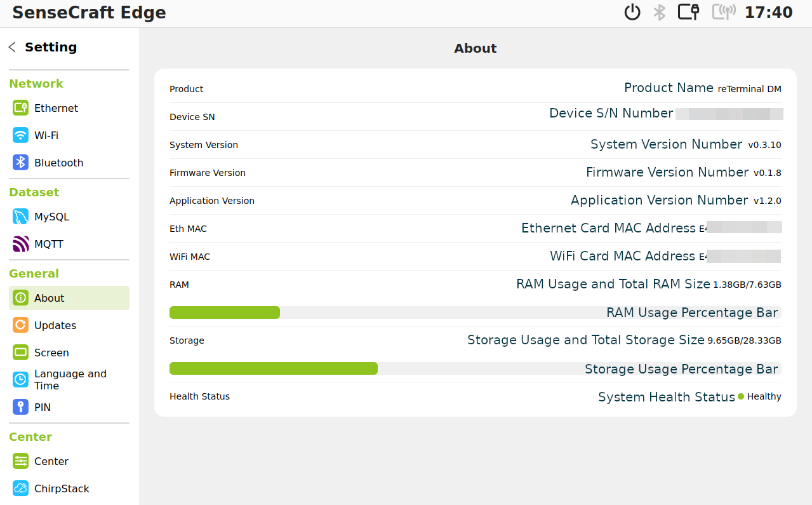Click the RAM usage progress bar

pos(476,313)
